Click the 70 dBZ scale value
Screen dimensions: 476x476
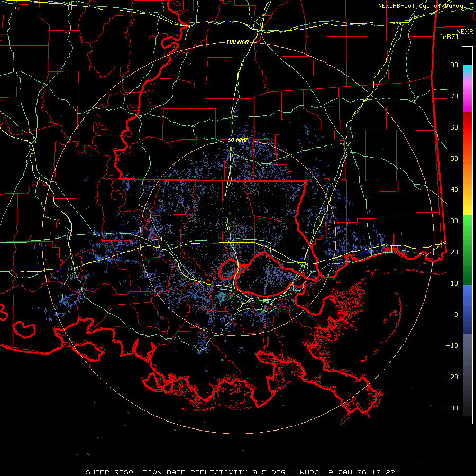pyautogui.click(x=454, y=96)
